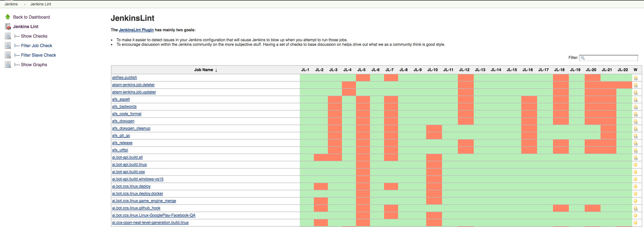Click breadcrumb arrow separator after Jenkins
The width and height of the screenshot is (644, 227).
pyautogui.click(x=25, y=4)
